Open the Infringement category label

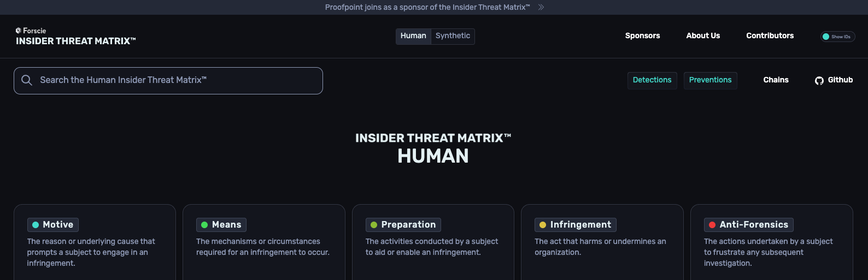pos(576,225)
